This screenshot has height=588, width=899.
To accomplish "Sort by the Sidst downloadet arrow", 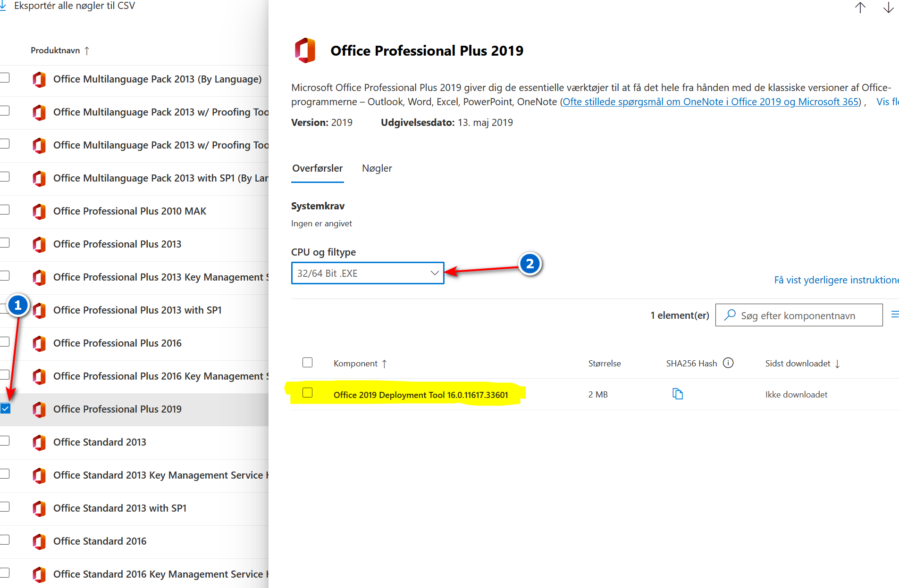I will tap(837, 364).
